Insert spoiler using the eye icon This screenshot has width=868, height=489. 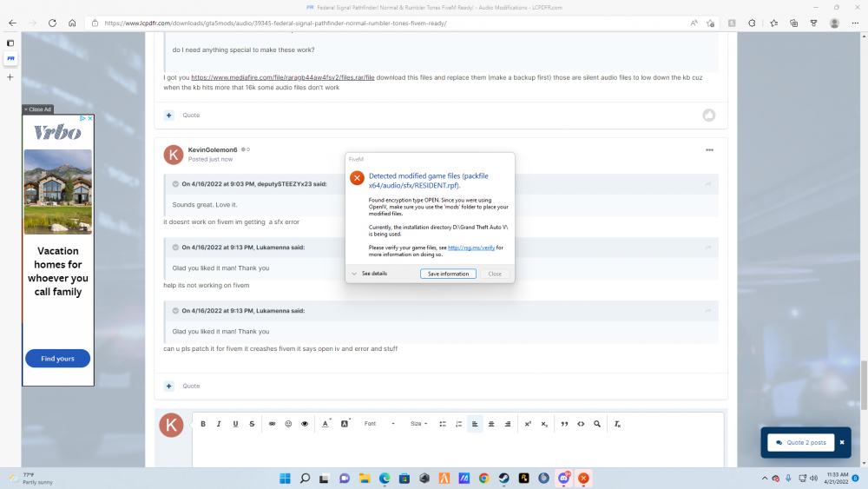pos(305,424)
